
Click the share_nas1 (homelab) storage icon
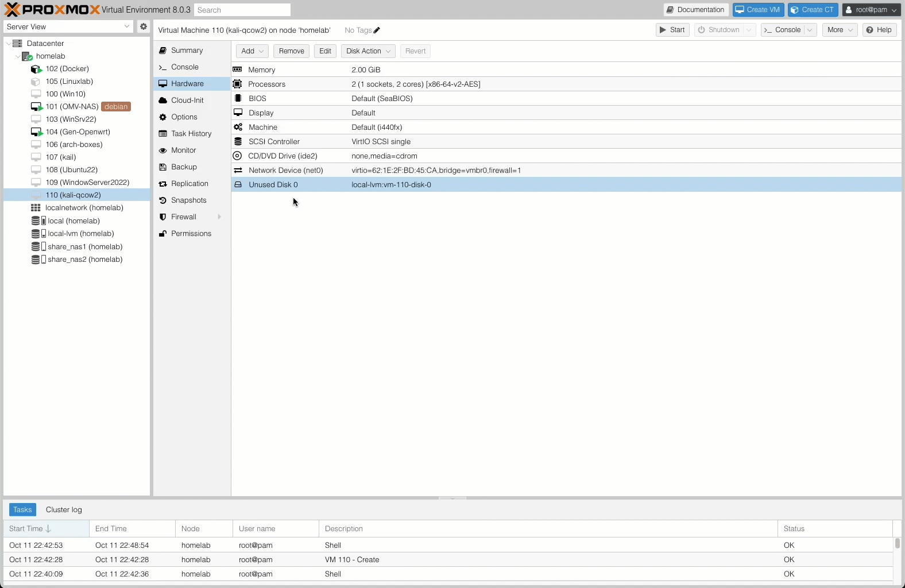coord(38,246)
